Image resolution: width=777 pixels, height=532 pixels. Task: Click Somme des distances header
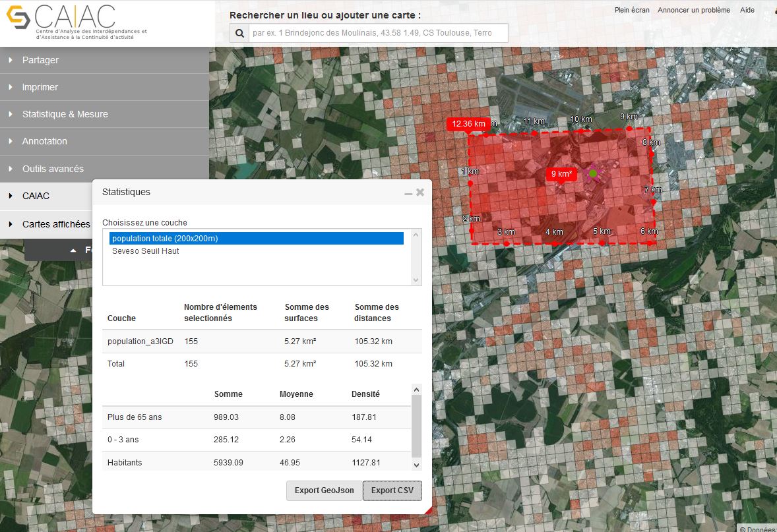(376, 312)
